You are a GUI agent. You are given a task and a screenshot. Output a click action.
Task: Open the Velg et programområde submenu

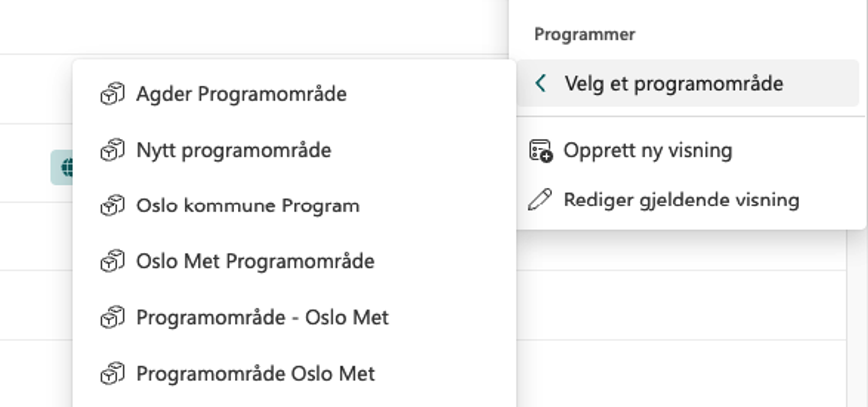coord(673,84)
